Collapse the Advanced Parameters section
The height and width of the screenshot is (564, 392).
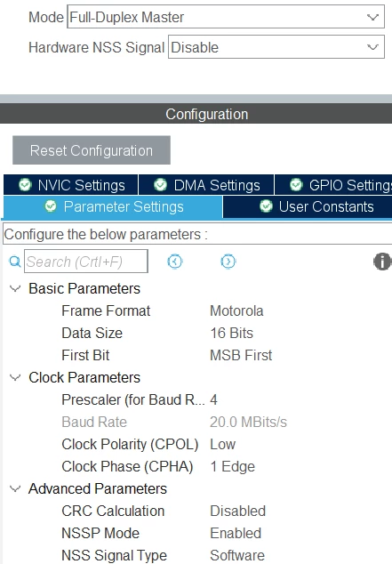tap(15, 488)
